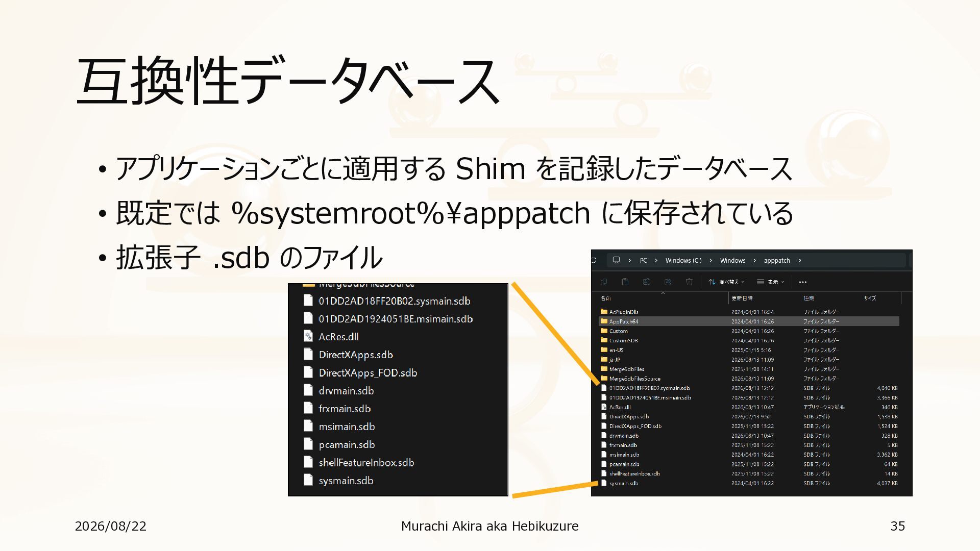Screen dimensions: 980x551
Task: Click the Windows (C:) breadcrumb in the address bar
Action: click(x=683, y=260)
